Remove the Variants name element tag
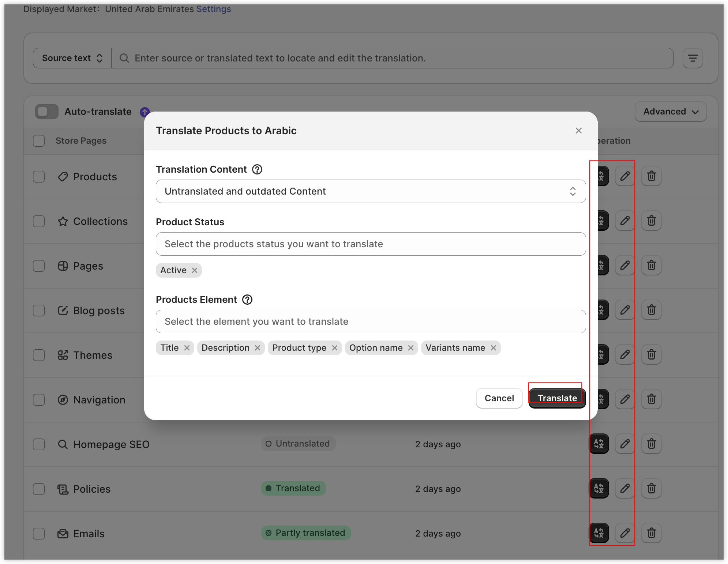 click(494, 348)
